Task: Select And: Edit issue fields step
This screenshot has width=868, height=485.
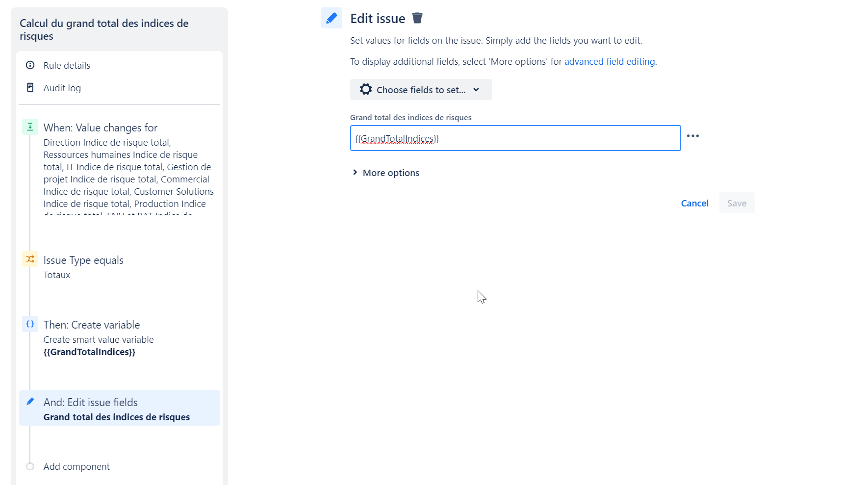Action: point(120,408)
